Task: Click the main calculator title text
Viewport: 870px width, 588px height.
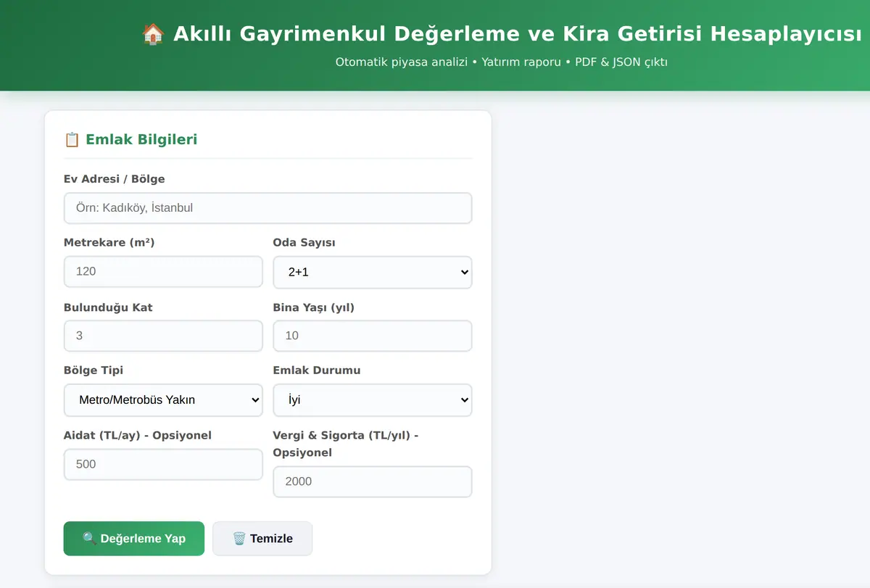Action: coord(518,34)
